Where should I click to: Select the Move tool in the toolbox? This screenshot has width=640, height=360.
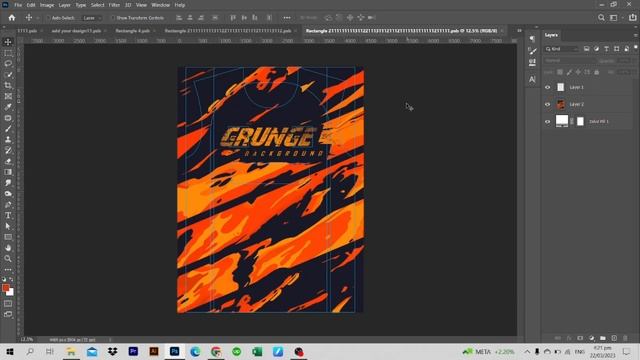8,42
